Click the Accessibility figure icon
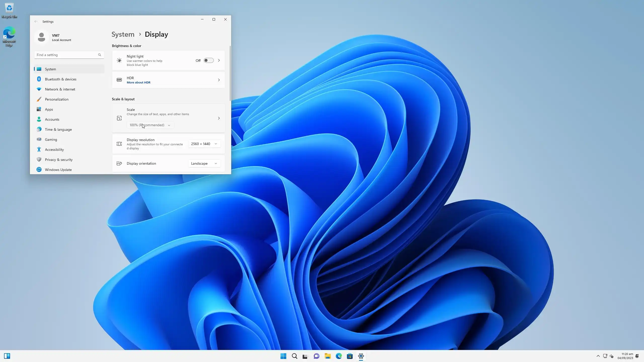 pyautogui.click(x=39, y=150)
